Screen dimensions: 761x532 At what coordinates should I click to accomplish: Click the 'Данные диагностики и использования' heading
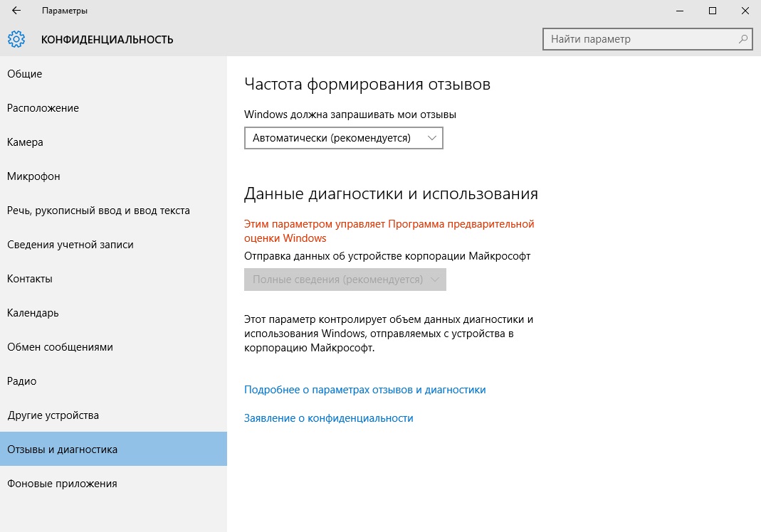(391, 193)
